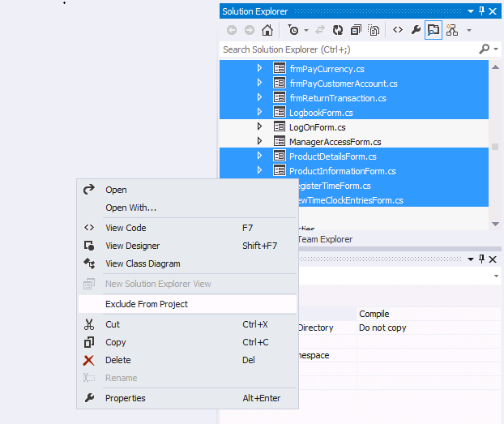Toggle Preview Selected Items button
Image resolution: width=504 pixels, height=424 pixels.
click(434, 30)
